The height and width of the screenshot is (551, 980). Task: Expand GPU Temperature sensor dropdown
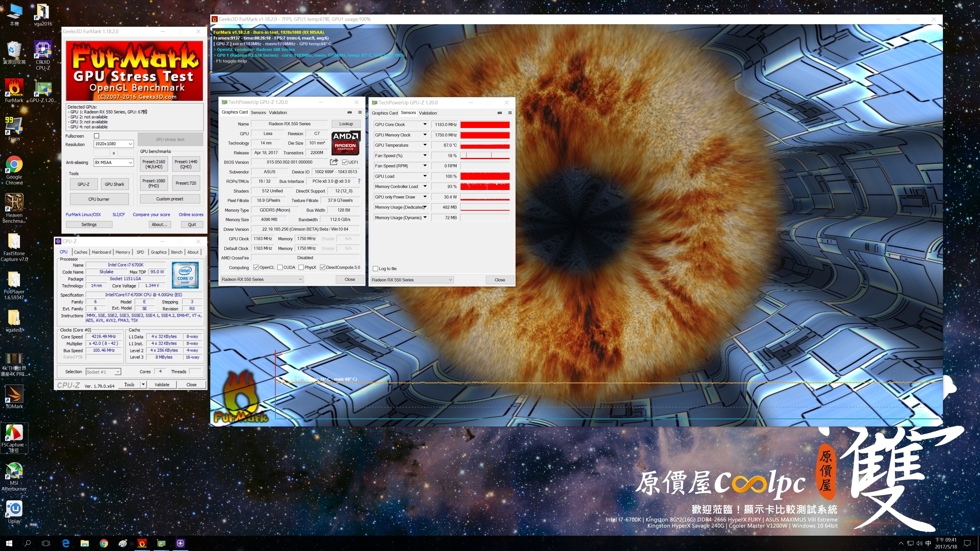tap(425, 145)
